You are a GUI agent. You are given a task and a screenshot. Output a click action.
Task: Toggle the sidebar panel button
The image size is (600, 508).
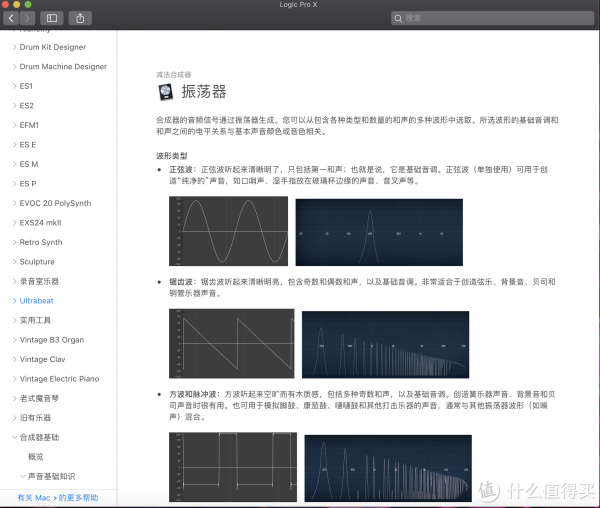coord(52,18)
